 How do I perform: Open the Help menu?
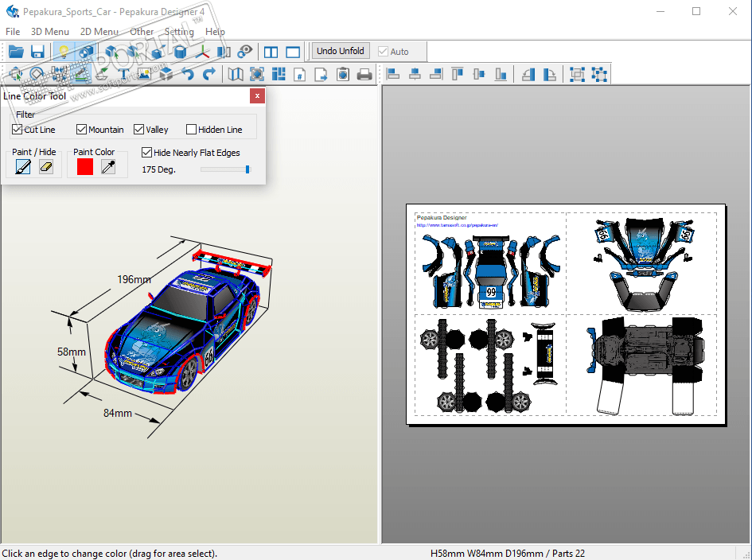(x=215, y=32)
